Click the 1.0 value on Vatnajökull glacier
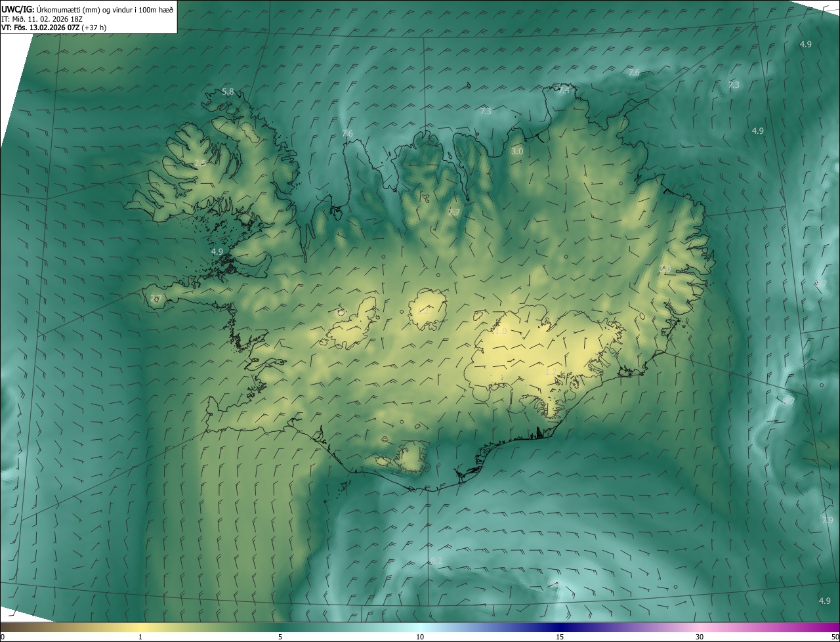The height and width of the screenshot is (642, 840). point(501,332)
